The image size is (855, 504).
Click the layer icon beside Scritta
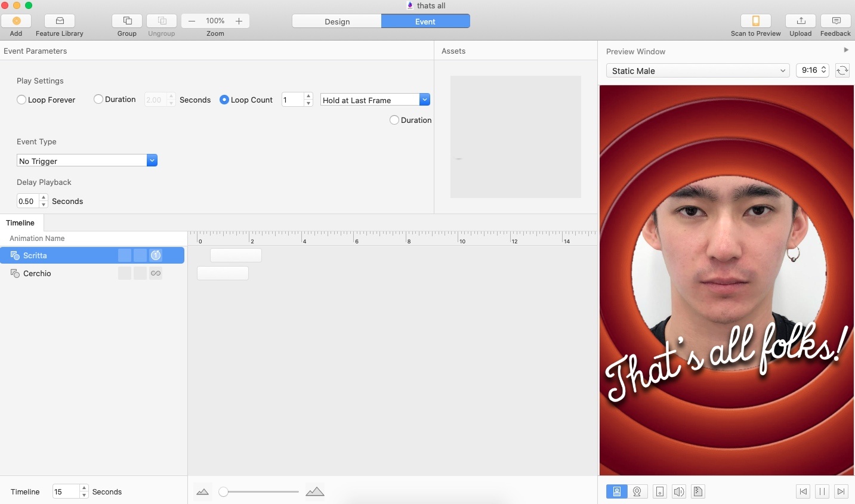[16, 255]
